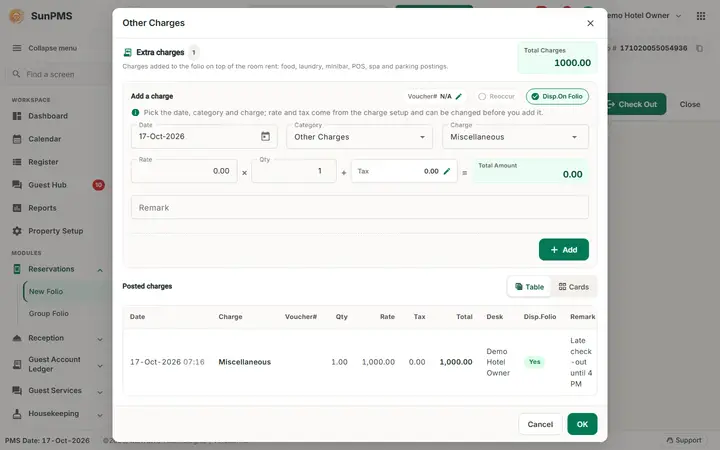Screen dimensions: 720x450
Task: Open the apps grid icon
Action: tap(701, 16)
